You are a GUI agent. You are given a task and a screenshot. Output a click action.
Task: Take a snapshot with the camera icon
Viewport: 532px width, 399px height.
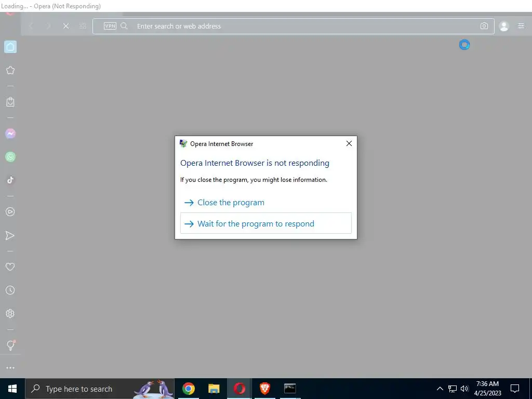click(x=484, y=26)
